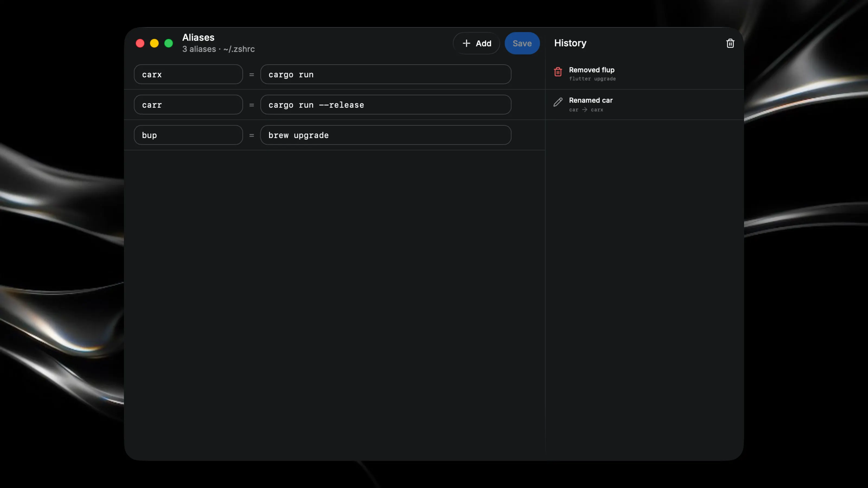Edit the cargo run command field
The width and height of the screenshot is (868, 488).
pos(386,75)
